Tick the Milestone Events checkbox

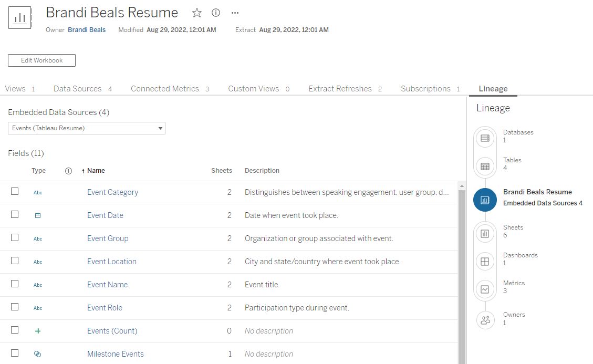(x=15, y=353)
